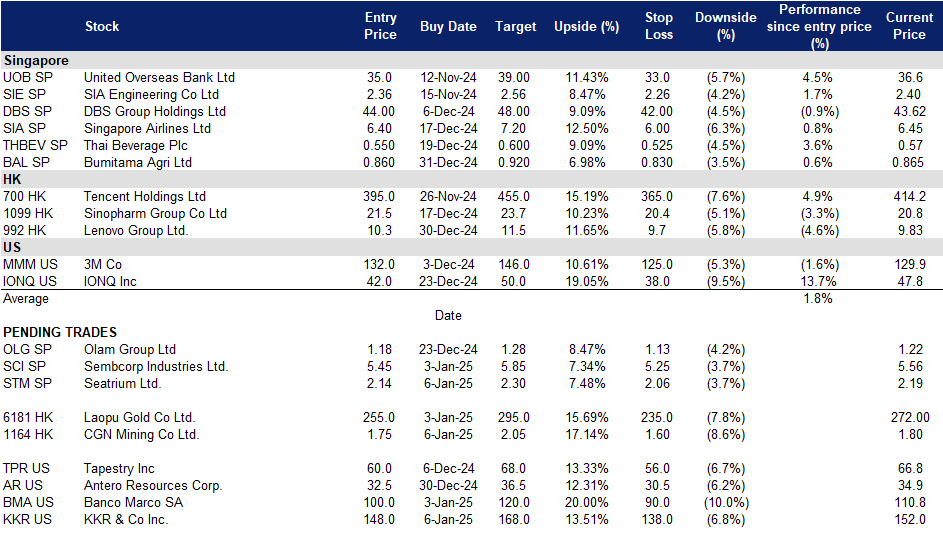The image size is (943, 545).
Task: Click Laopu Gold current price 272.00
Action: [910, 417]
